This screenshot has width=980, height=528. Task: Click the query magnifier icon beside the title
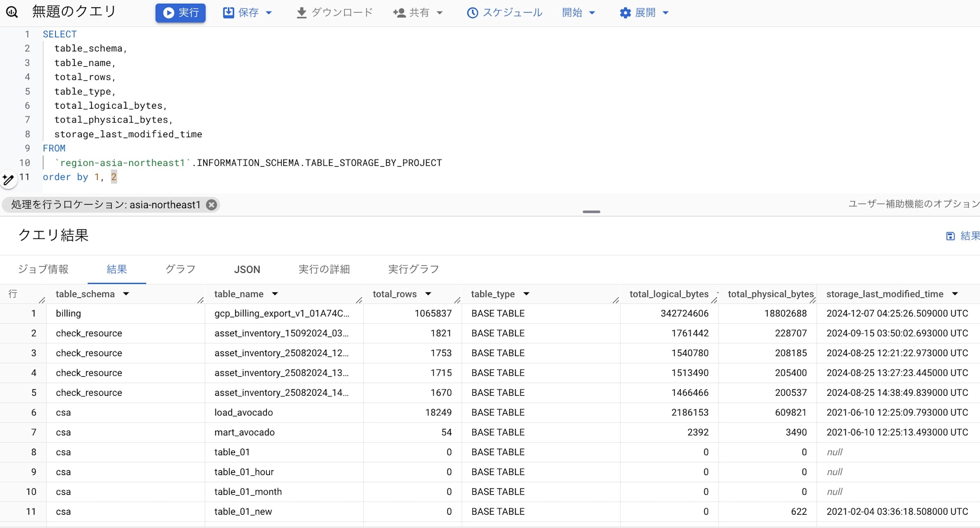coord(12,12)
